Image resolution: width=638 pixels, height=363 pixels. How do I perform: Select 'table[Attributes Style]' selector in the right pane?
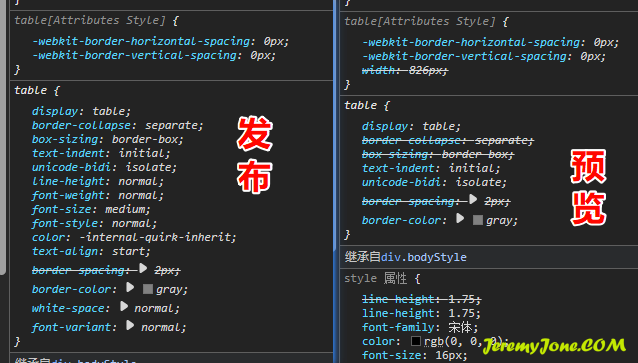[x=420, y=21]
